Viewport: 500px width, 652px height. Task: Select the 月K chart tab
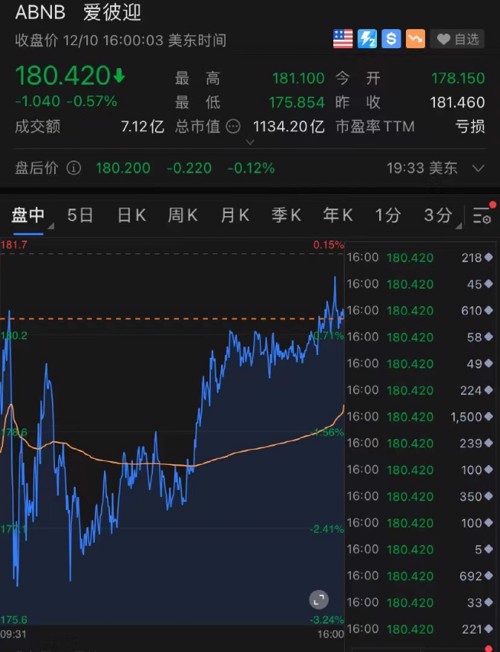pos(235,215)
